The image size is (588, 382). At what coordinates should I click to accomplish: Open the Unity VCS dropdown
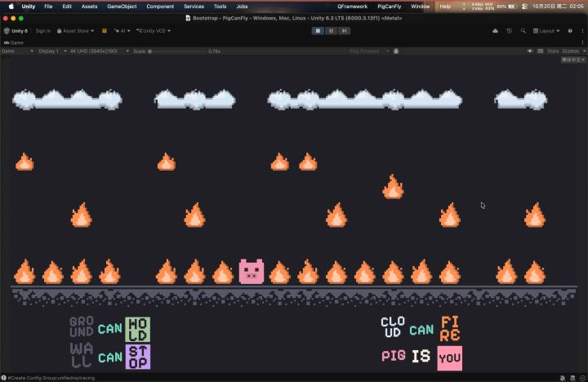click(154, 31)
